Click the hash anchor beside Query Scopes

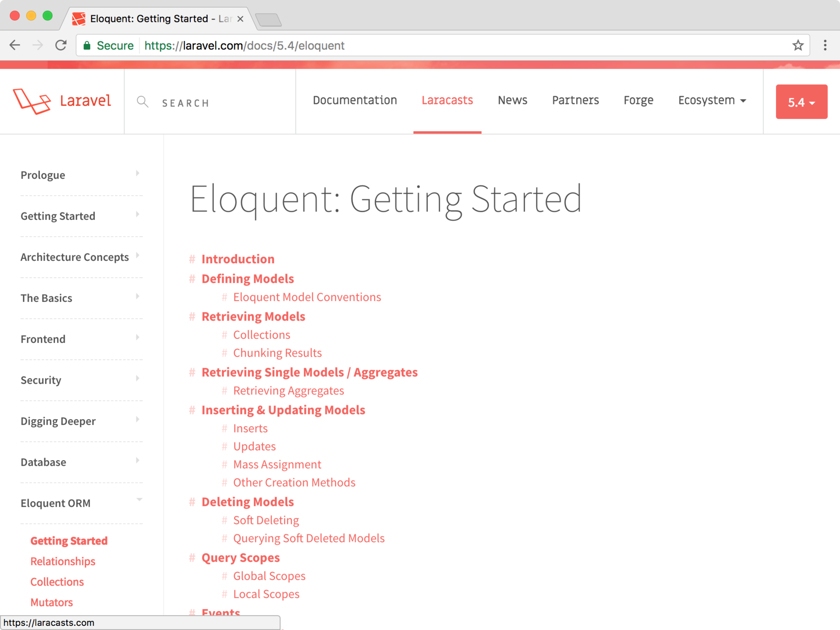point(192,558)
